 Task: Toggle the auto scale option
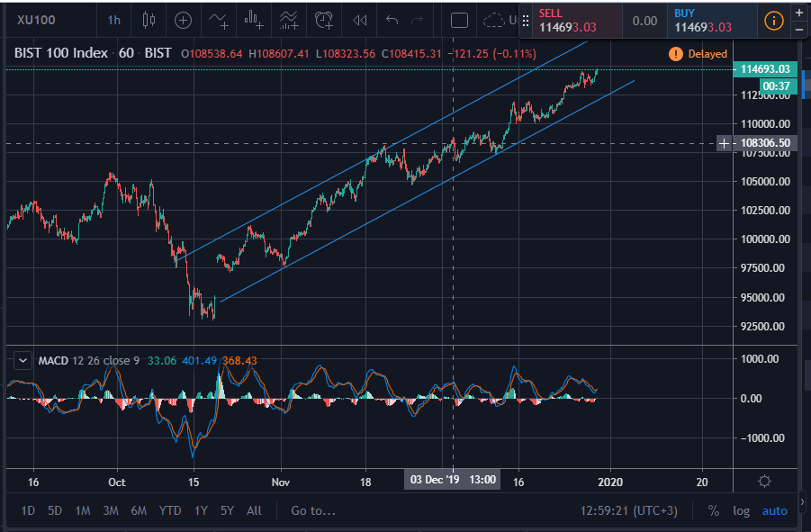click(x=774, y=510)
